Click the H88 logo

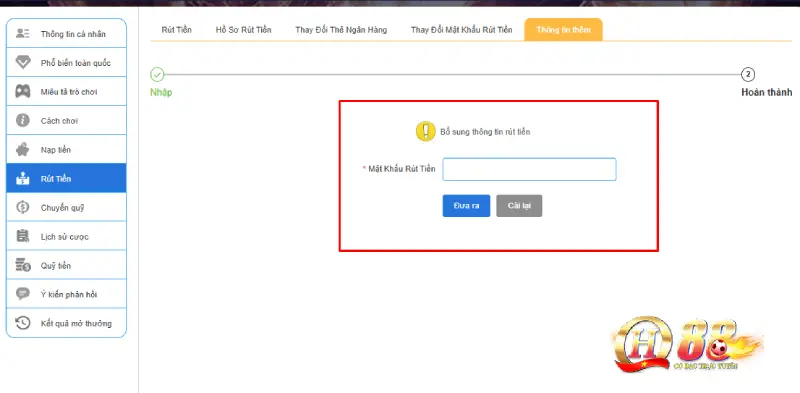point(688,346)
